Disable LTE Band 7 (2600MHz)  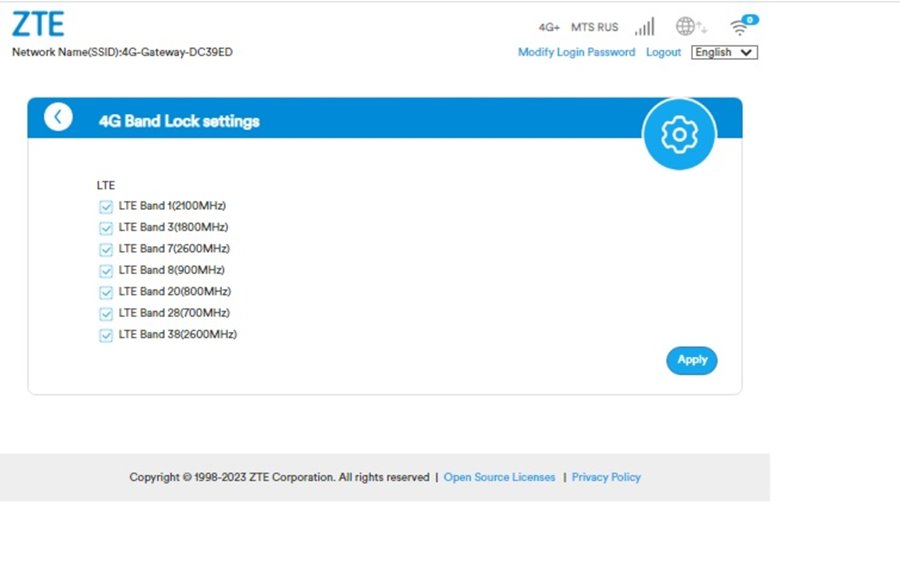pyautogui.click(x=106, y=249)
